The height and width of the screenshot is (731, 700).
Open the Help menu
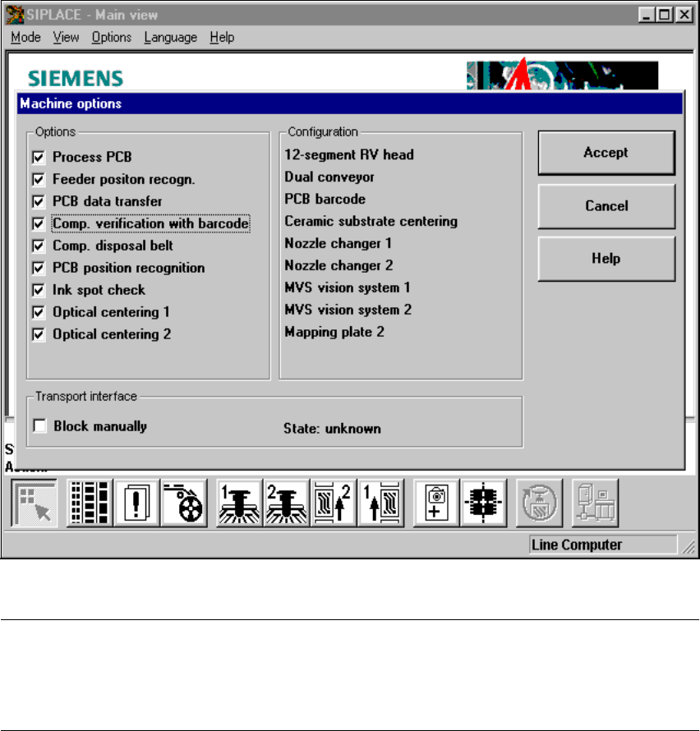tap(222, 37)
